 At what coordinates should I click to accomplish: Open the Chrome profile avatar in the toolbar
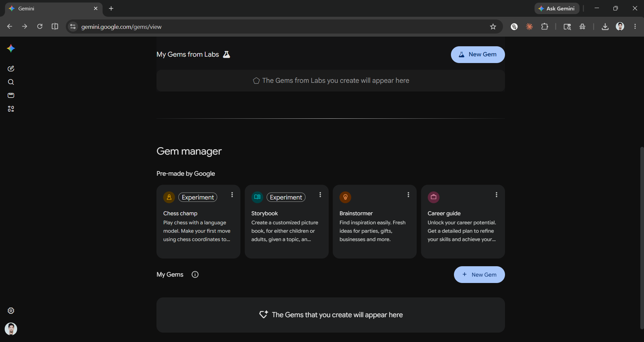(620, 26)
